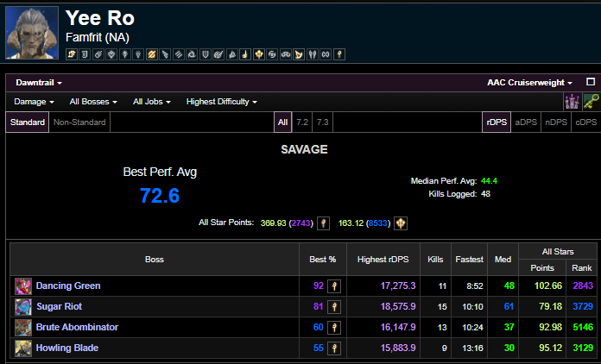Click the All Stars Rank column header
Viewport: 601px width, 364px height.
581,268
